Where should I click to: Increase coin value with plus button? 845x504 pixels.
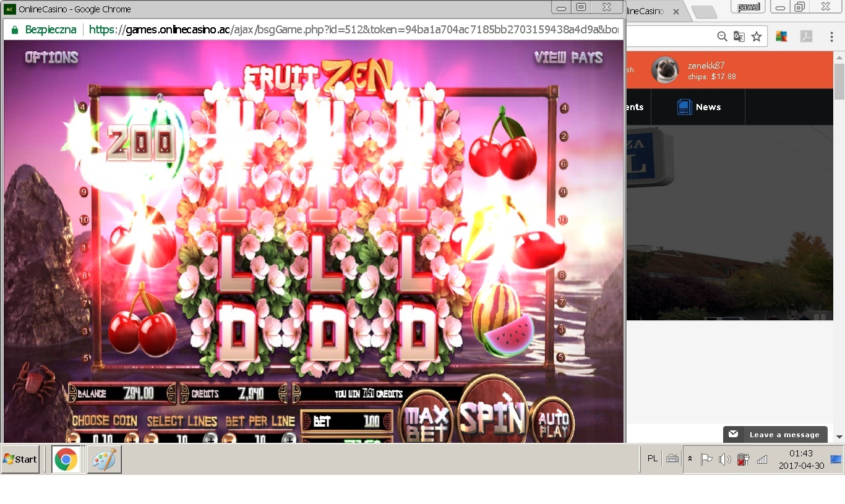click(132, 438)
